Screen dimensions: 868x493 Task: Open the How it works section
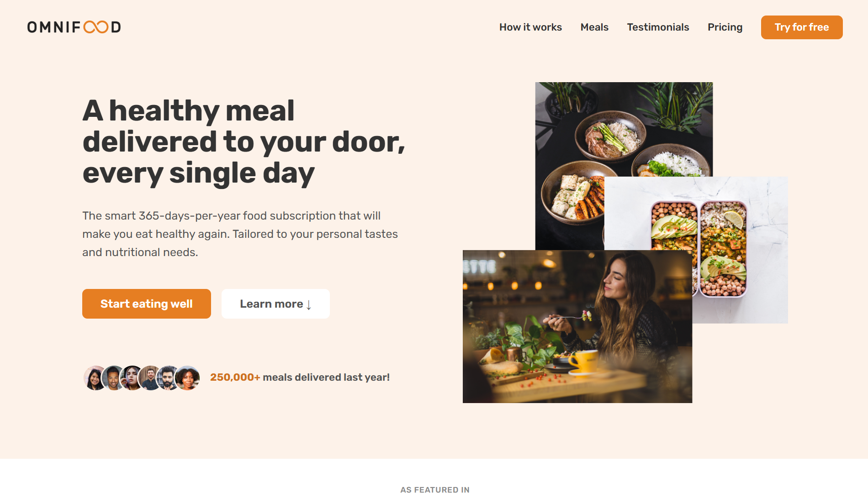coord(530,27)
